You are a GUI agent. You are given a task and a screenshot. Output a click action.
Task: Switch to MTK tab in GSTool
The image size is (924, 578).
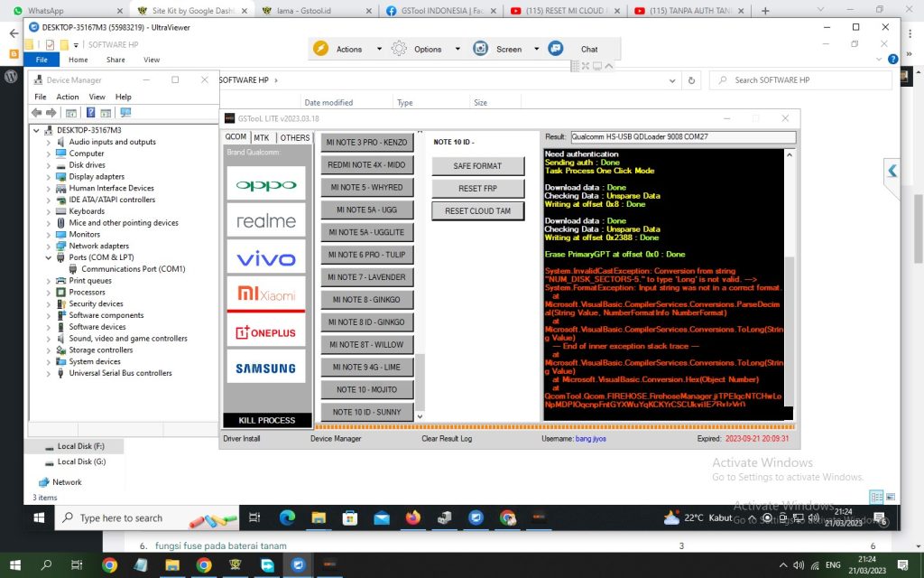262,137
